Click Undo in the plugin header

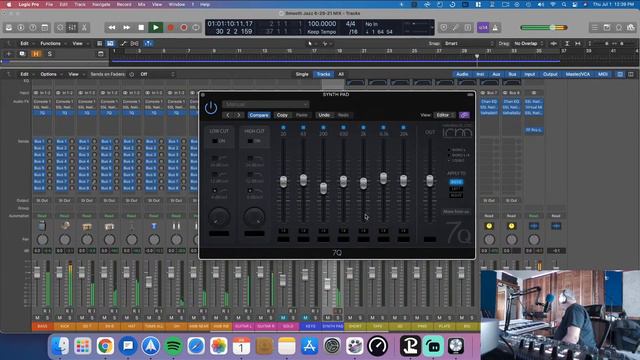click(x=324, y=115)
